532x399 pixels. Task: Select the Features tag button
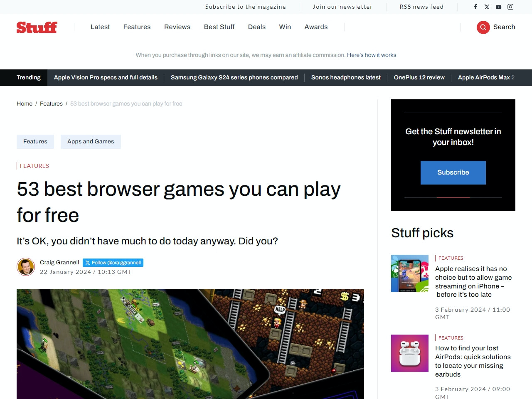pyautogui.click(x=35, y=142)
